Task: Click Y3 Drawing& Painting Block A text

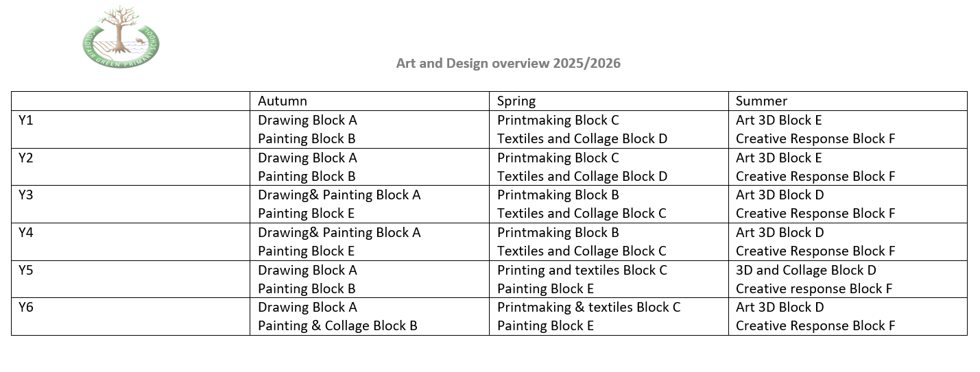Action: 339,195
